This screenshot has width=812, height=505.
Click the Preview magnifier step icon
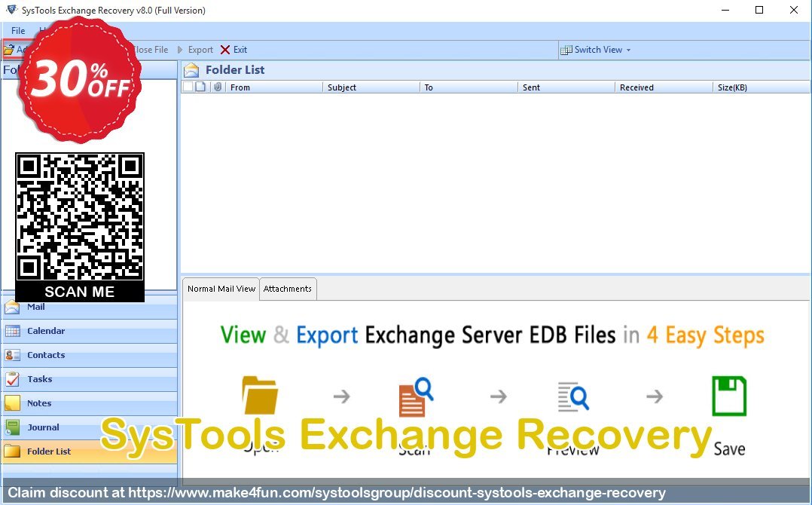[x=573, y=396]
